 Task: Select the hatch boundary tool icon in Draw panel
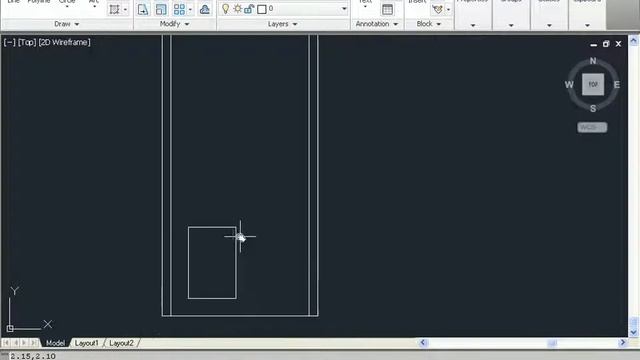tap(114, 9)
